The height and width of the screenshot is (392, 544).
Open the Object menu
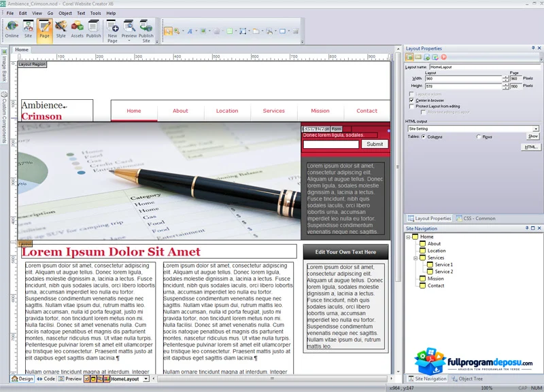65,13
